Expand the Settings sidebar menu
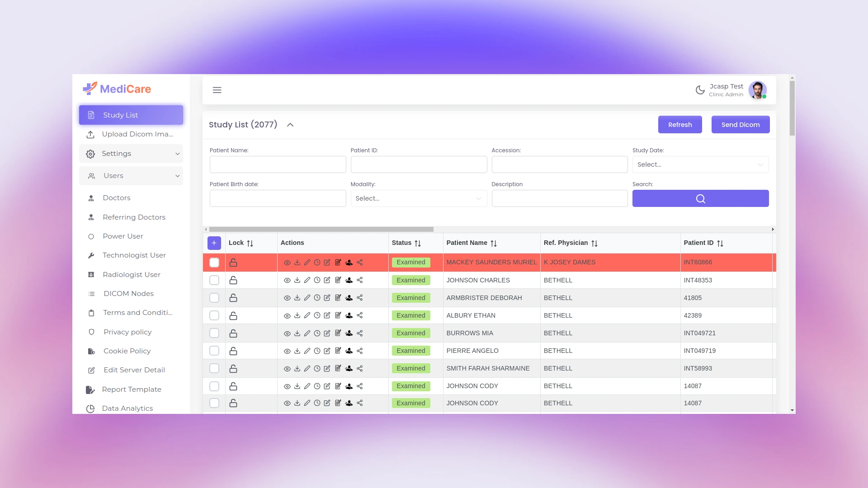The image size is (868, 488). pos(131,154)
